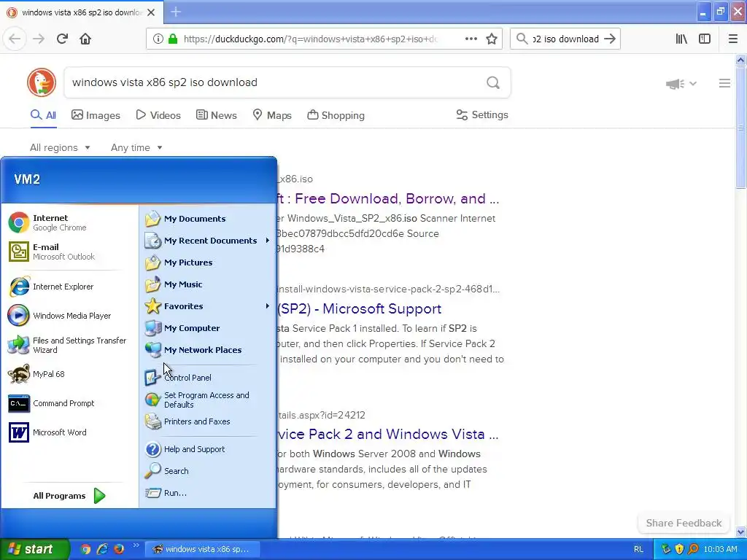Click Chrome quick launch icon in taskbar
Viewport: 747px width, 560px height.
click(x=85, y=549)
